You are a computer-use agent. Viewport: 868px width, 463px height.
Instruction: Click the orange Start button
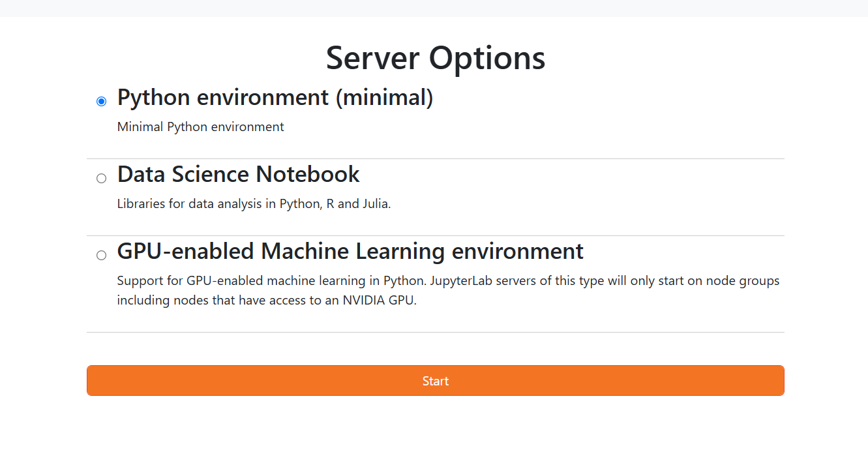(x=435, y=380)
